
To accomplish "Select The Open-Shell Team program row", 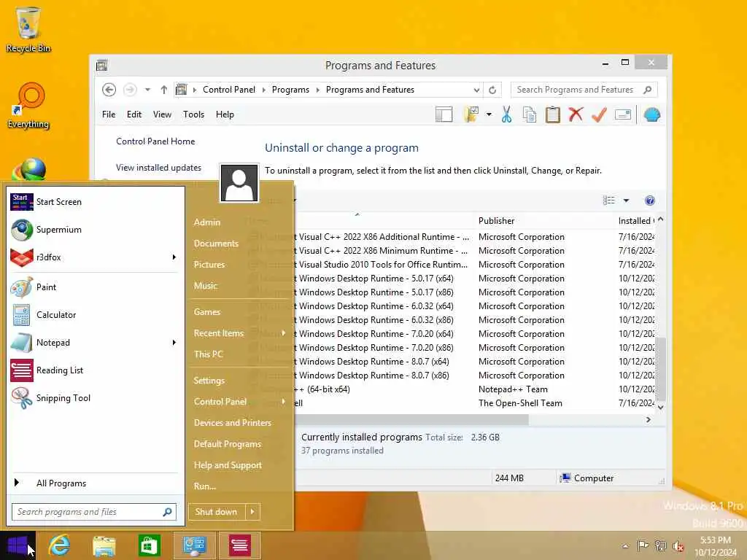I will pyautogui.click(x=474, y=403).
